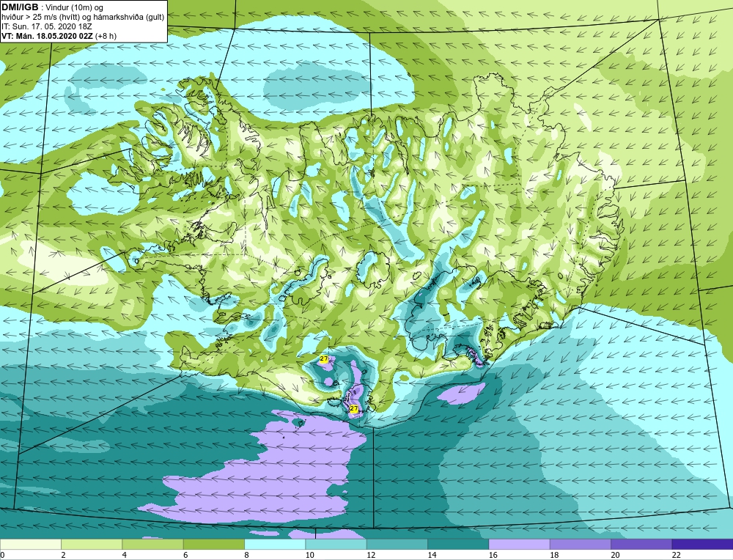
Task: Click the '(+8 h)' forecast offset text
Action: point(106,36)
